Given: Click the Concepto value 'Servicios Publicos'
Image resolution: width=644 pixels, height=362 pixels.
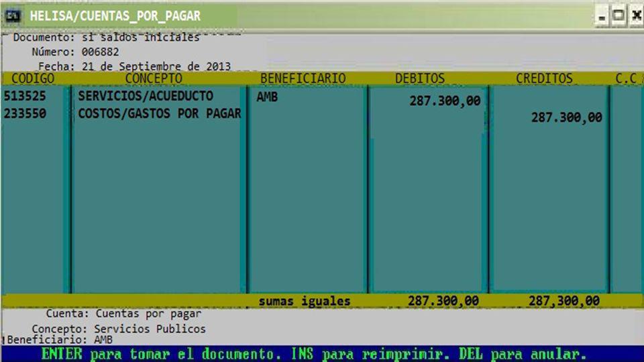Looking at the screenshot, I should tap(150, 329).
